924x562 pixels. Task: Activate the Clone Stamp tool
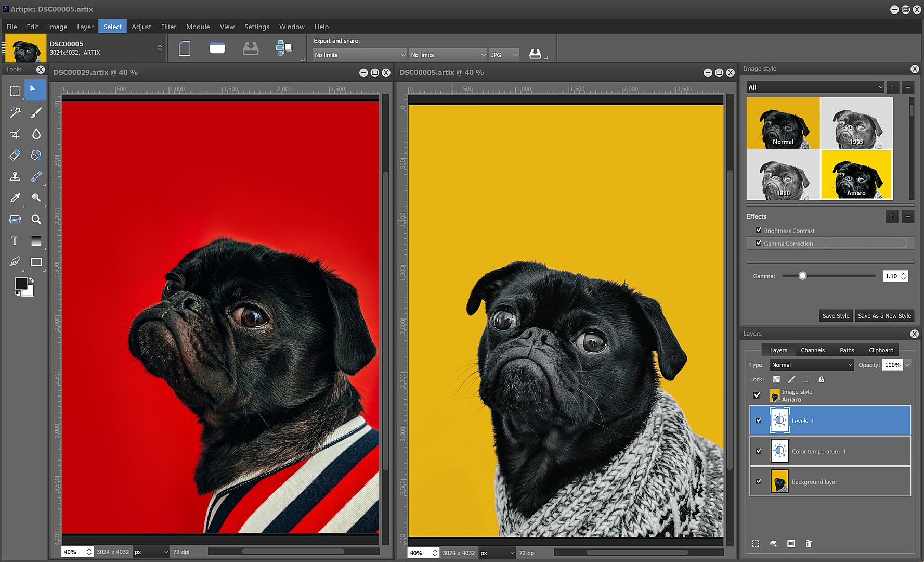(x=15, y=176)
